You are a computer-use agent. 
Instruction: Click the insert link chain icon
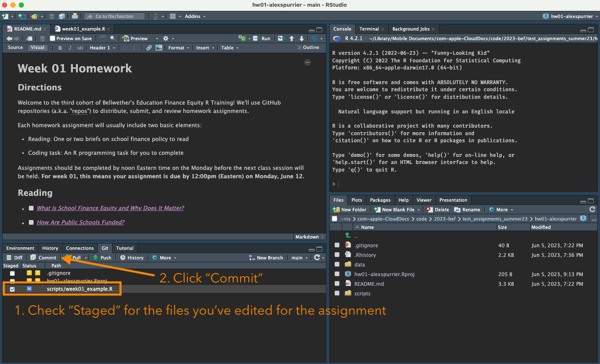[149, 48]
